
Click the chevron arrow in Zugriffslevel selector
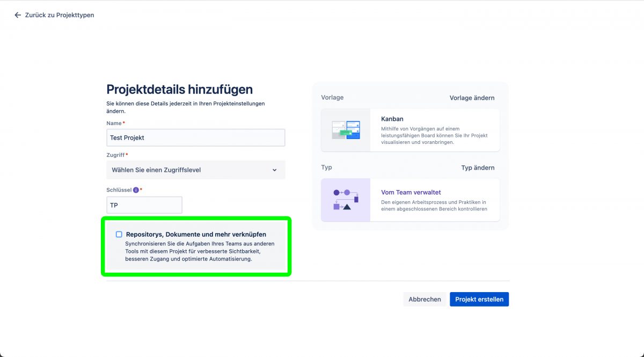(274, 170)
